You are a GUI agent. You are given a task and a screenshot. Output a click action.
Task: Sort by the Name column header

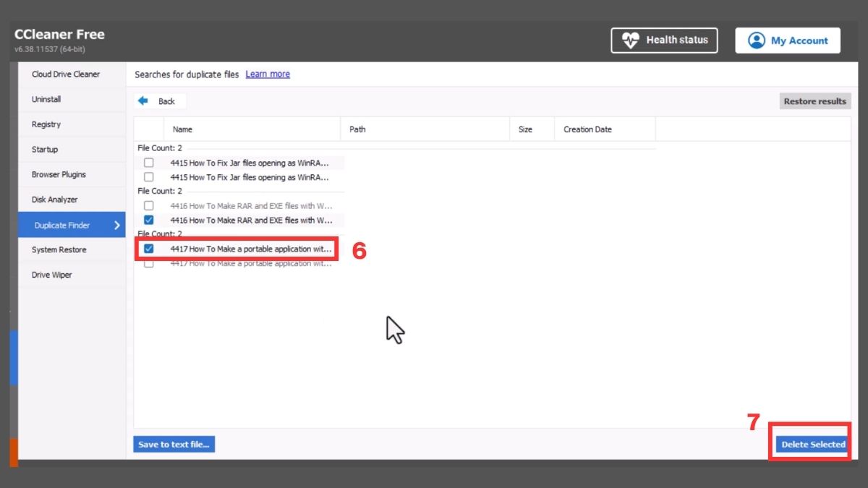click(252, 129)
